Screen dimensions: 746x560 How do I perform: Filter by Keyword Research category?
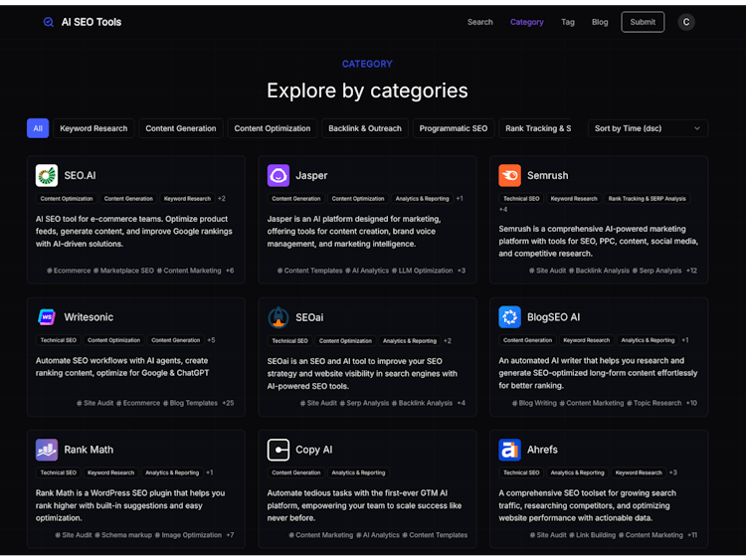coord(93,128)
